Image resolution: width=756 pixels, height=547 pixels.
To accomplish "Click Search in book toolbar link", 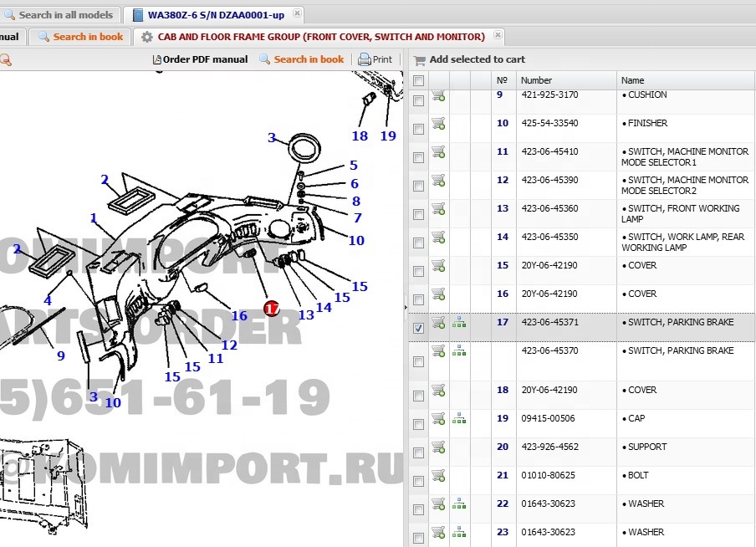I will click(302, 59).
